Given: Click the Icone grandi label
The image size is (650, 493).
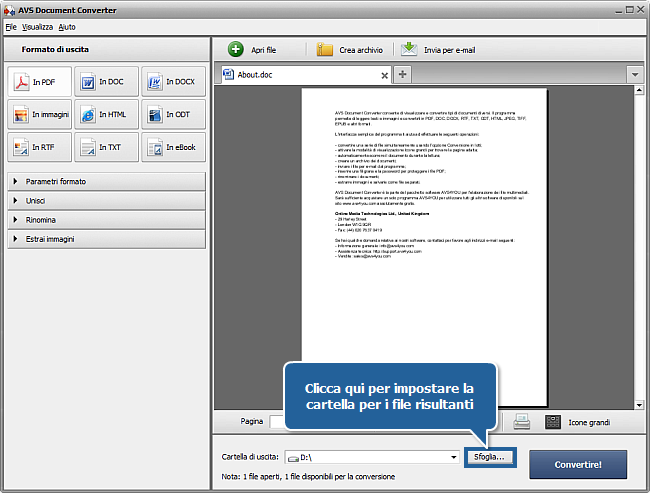Looking at the screenshot, I should (x=589, y=423).
